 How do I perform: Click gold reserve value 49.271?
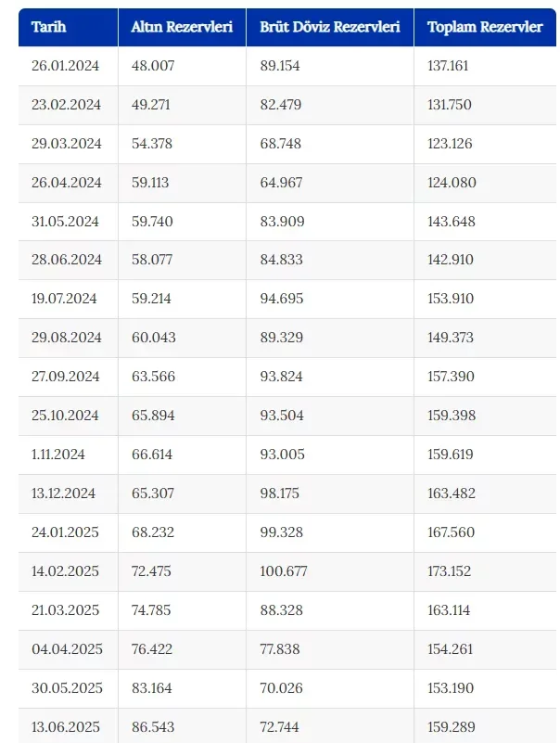[x=153, y=105]
